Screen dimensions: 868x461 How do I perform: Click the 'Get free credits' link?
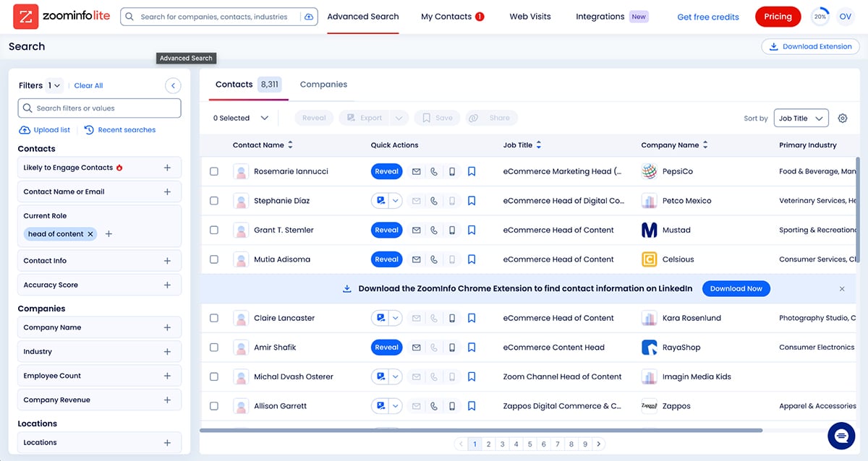(707, 16)
